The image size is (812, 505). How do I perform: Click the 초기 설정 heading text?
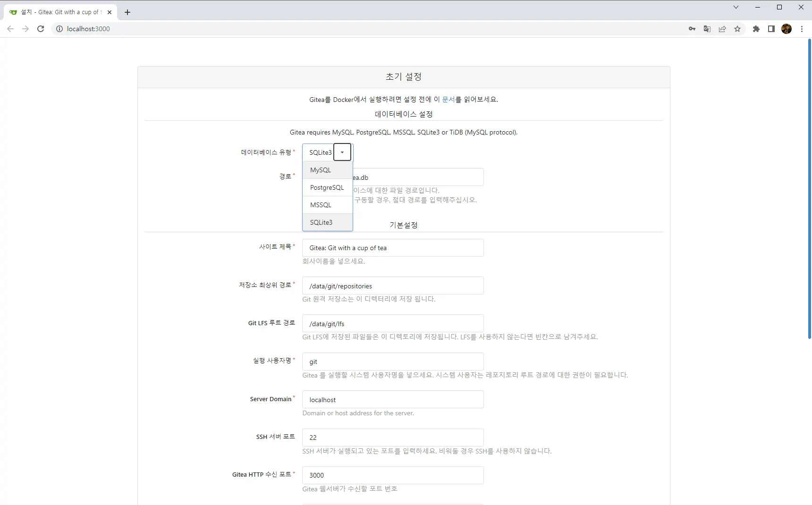pos(404,77)
